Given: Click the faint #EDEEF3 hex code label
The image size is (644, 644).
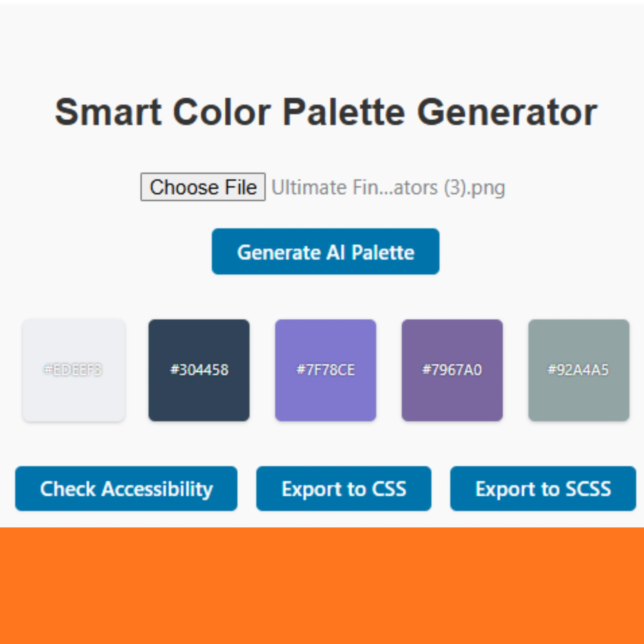Looking at the screenshot, I should point(73,370).
